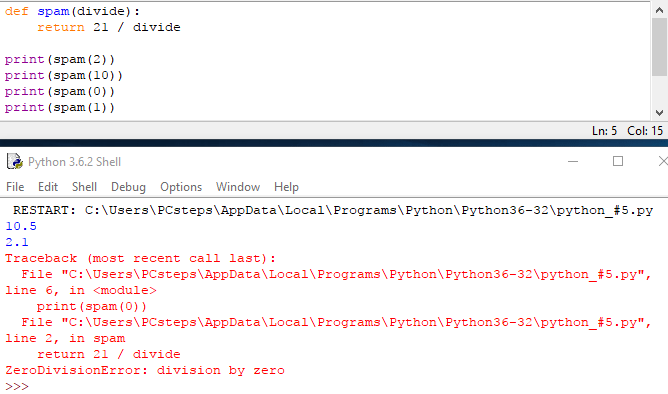Click the print(spam(0)) line in editor
Image resolution: width=668 pixels, height=394 pixels.
click(60, 92)
